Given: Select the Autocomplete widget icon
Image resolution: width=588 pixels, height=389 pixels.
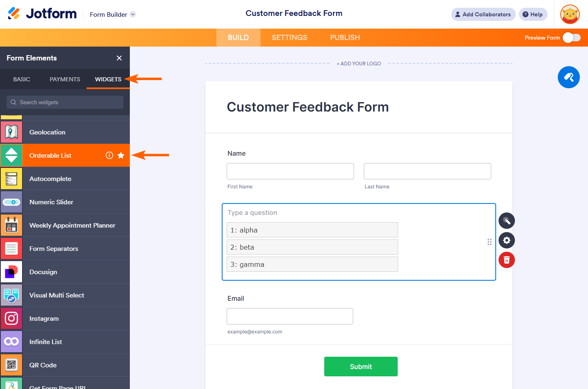Looking at the screenshot, I should pyautogui.click(x=11, y=179).
